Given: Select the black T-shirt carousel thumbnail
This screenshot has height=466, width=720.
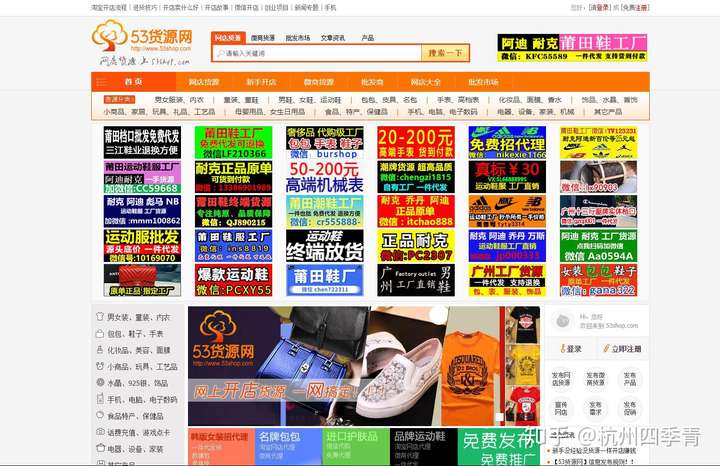Looking at the screenshot, I should coord(524,325).
